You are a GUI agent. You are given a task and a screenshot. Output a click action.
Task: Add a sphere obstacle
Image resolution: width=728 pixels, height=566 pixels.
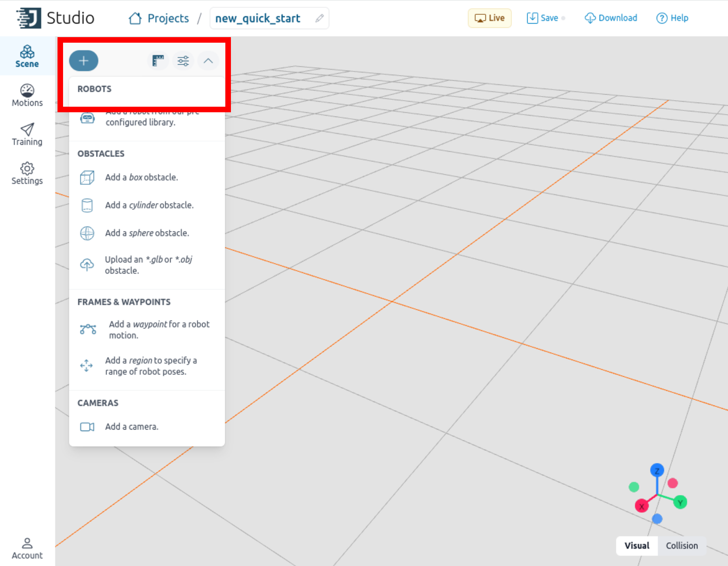tap(147, 233)
